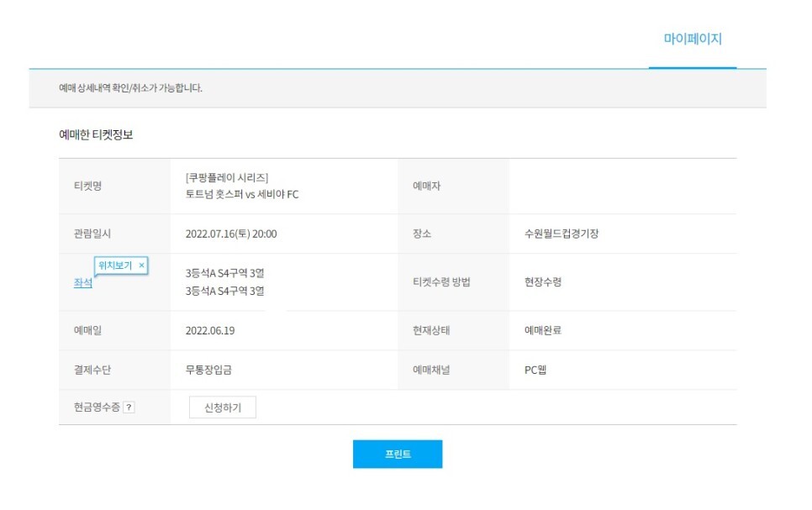
Task: Click the 현재상태 label
Action: (431, 330)
